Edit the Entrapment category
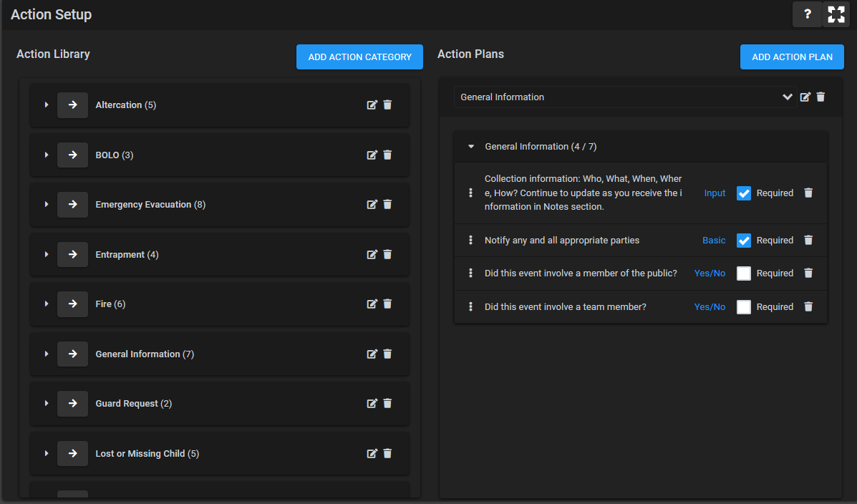Image resolution: width=857 pixels, height=504 pixels. tap(372, 255)
